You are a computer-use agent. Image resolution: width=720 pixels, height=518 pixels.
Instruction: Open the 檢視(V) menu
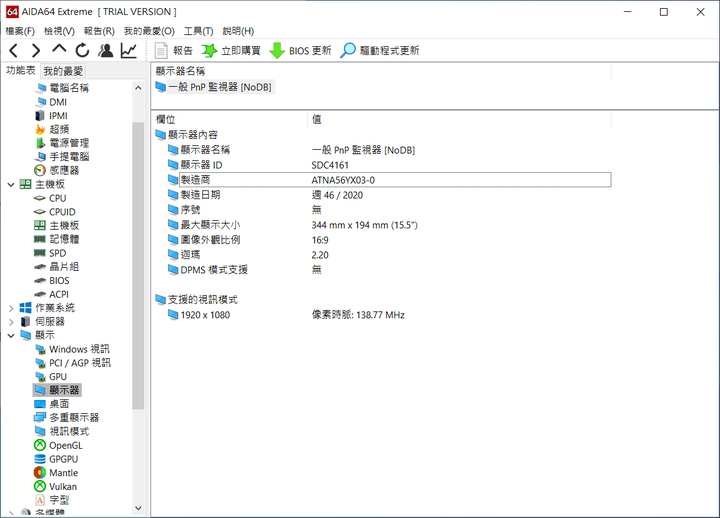tap(59, 31)
